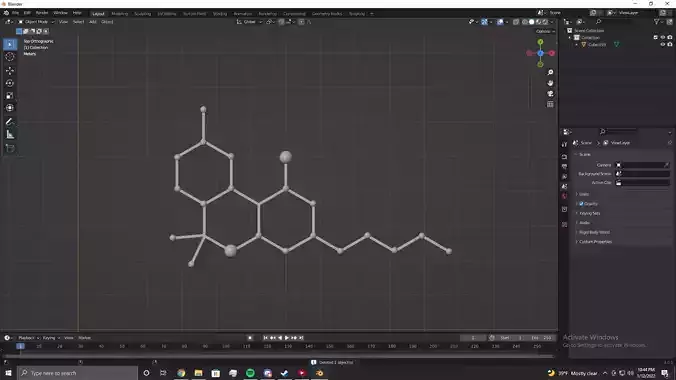
Task: Click the outliner filter funnel icon
Action: 657,22
